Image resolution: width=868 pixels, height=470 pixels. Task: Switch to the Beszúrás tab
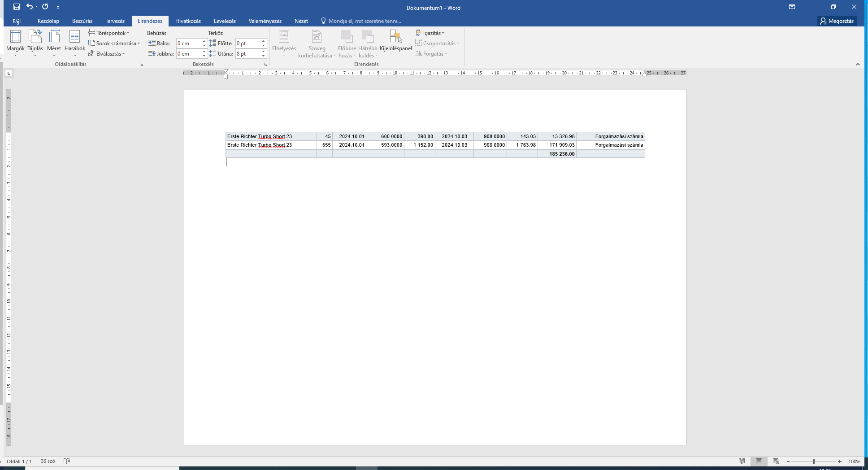point(82,21)
